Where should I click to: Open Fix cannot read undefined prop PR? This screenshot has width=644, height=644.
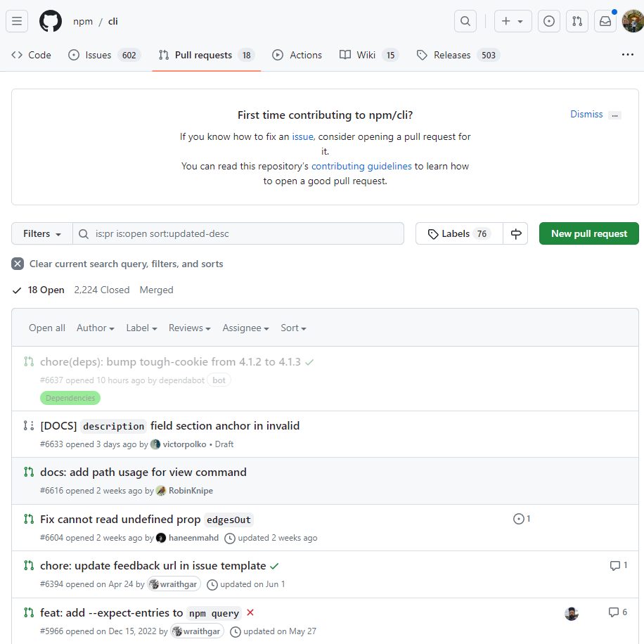(x=147, y=520)
